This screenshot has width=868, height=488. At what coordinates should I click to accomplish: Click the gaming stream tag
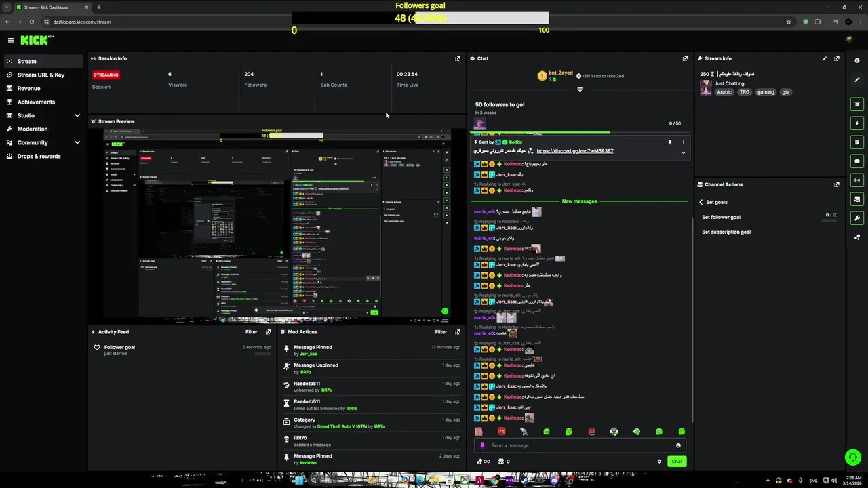(766, 92)
